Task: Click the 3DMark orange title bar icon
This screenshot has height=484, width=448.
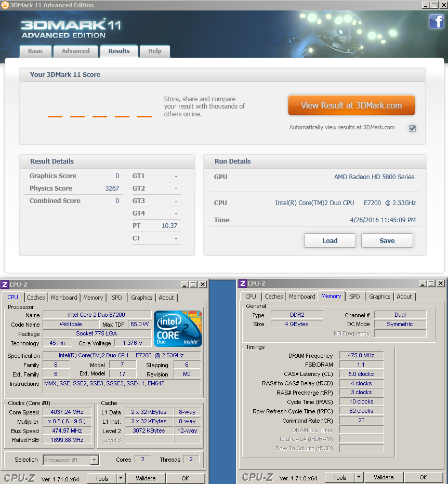Action: click(5, 5)
